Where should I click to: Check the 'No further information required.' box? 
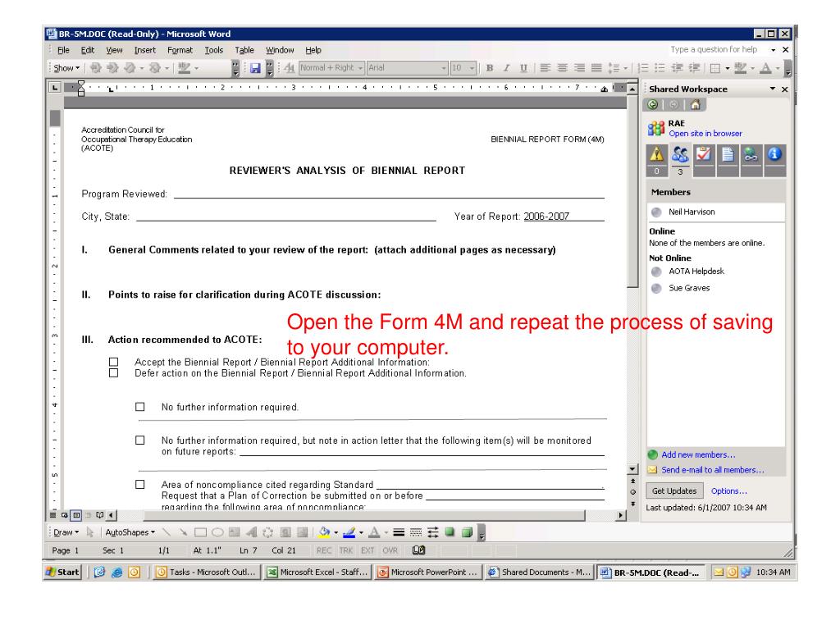pos(139,407)
